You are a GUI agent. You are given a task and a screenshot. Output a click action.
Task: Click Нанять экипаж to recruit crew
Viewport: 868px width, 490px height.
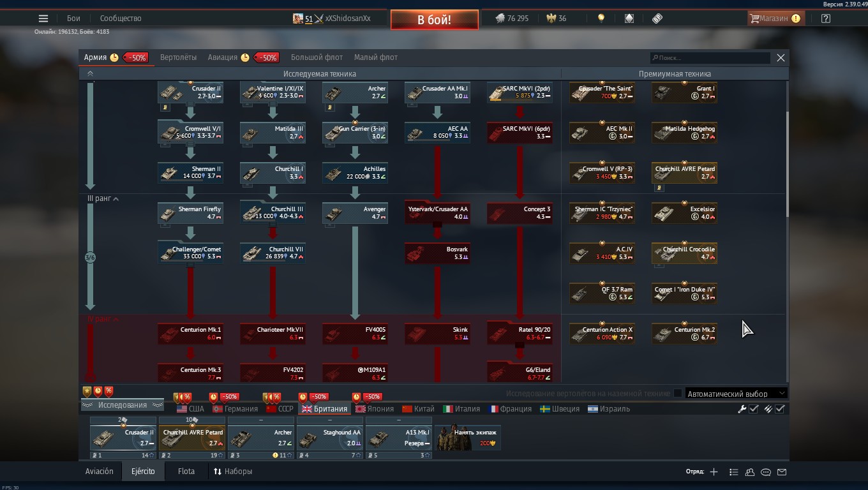click(x=468, y=438)
